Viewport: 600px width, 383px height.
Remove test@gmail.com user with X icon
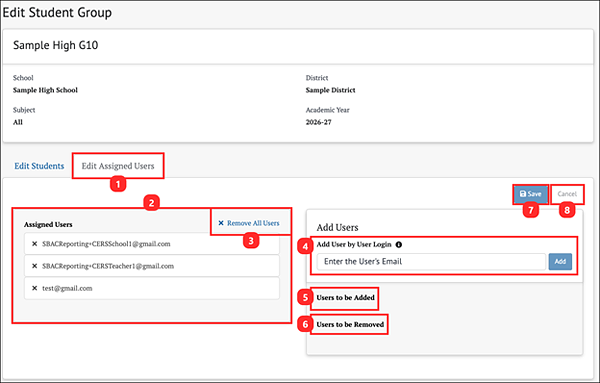(x=34, y=288)
